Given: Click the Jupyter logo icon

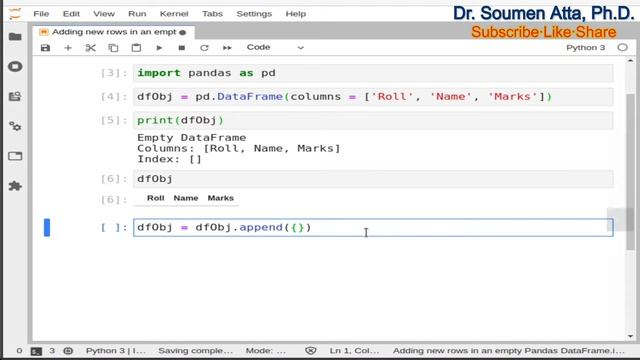Looking at the screenshot, I should [x=15, y=14].
